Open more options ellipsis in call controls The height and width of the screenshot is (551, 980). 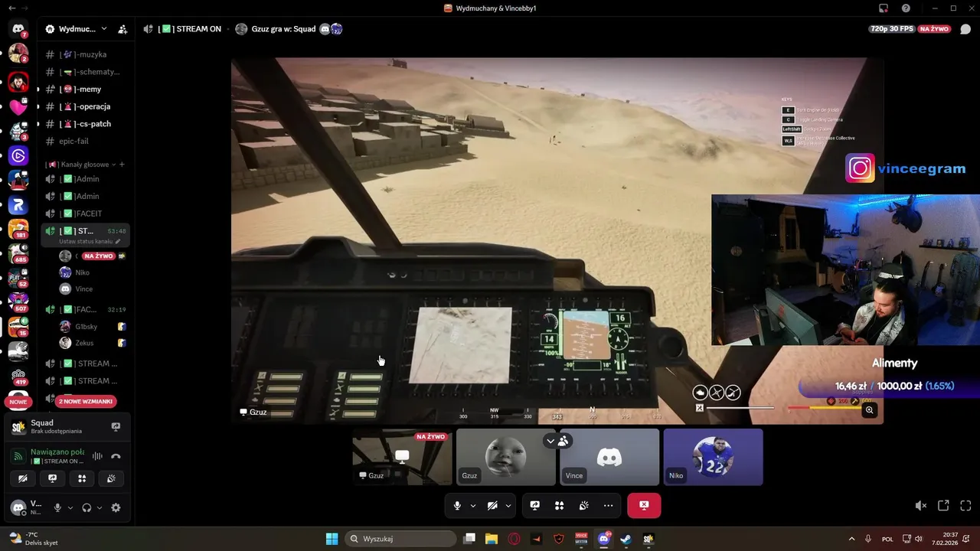(x=608, y=505)
